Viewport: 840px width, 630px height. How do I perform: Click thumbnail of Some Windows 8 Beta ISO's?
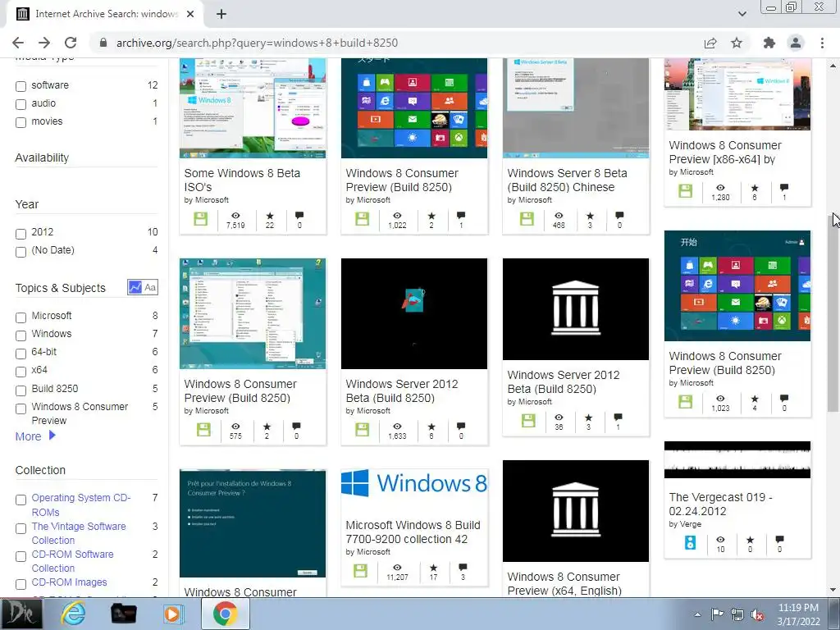coord(253,108)
